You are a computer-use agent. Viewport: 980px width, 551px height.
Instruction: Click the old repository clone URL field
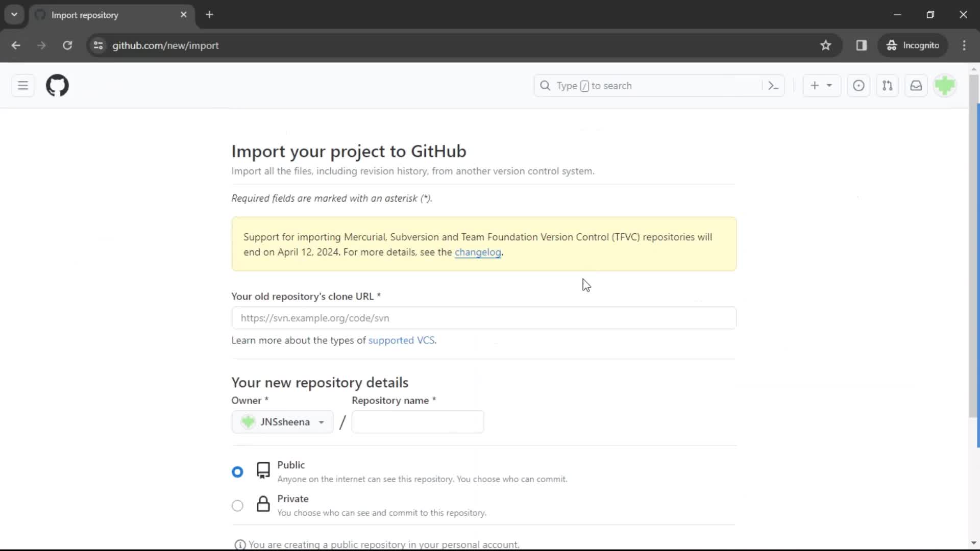484,317
